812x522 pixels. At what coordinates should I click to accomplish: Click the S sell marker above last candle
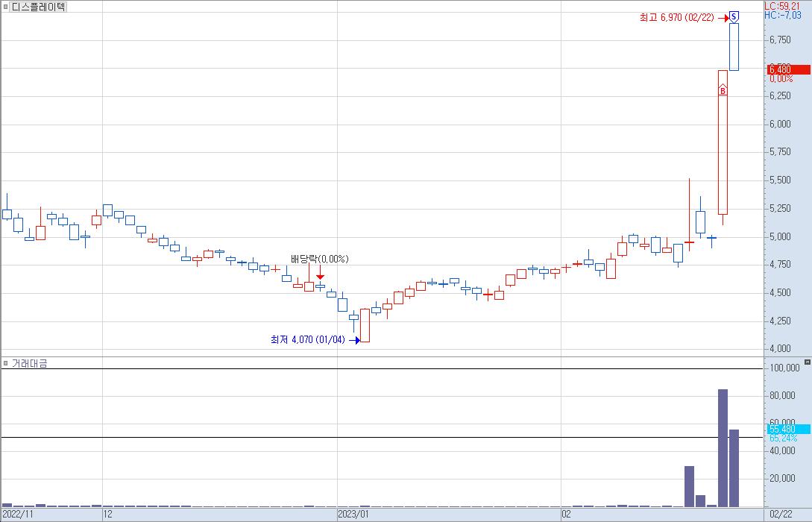(734, 16)
